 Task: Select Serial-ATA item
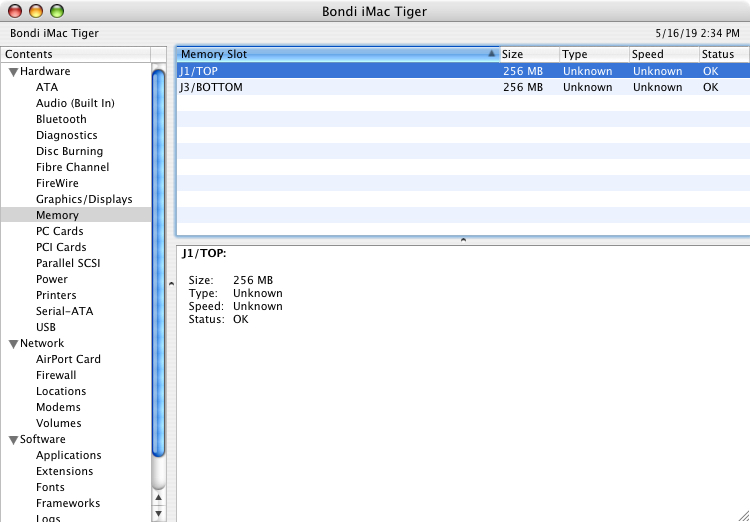tap(65, 311)
